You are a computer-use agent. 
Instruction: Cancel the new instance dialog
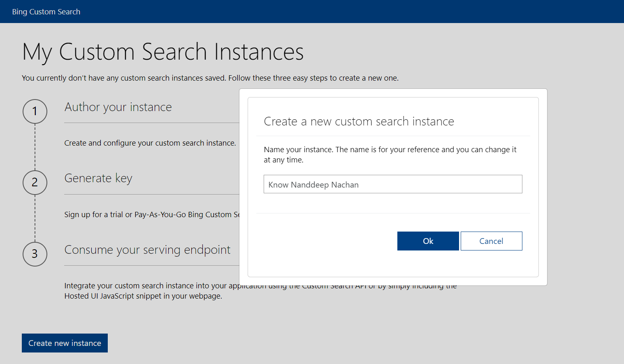(491, 241)
